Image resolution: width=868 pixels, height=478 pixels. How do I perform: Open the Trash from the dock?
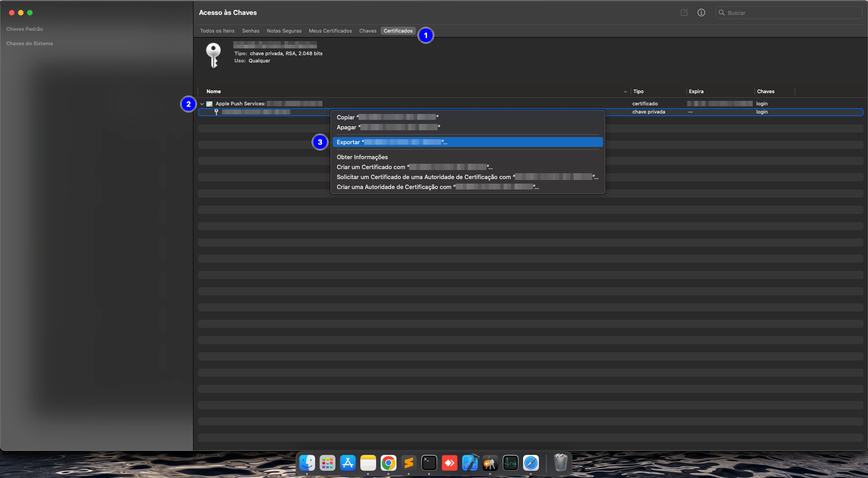(561, 463)
